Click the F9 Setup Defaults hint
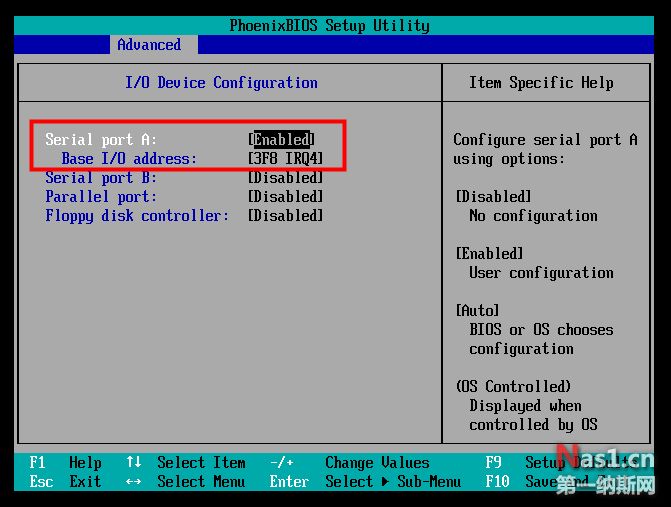 click(562, 463)
